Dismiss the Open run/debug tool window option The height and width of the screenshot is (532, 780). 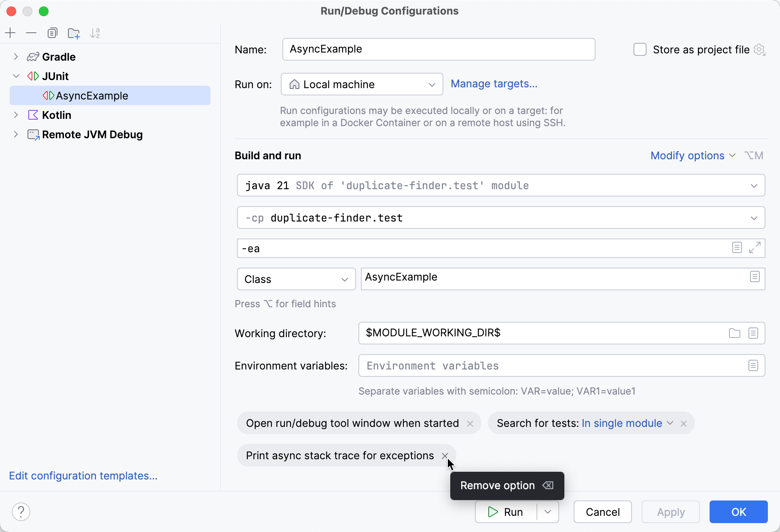click(470, 423)
